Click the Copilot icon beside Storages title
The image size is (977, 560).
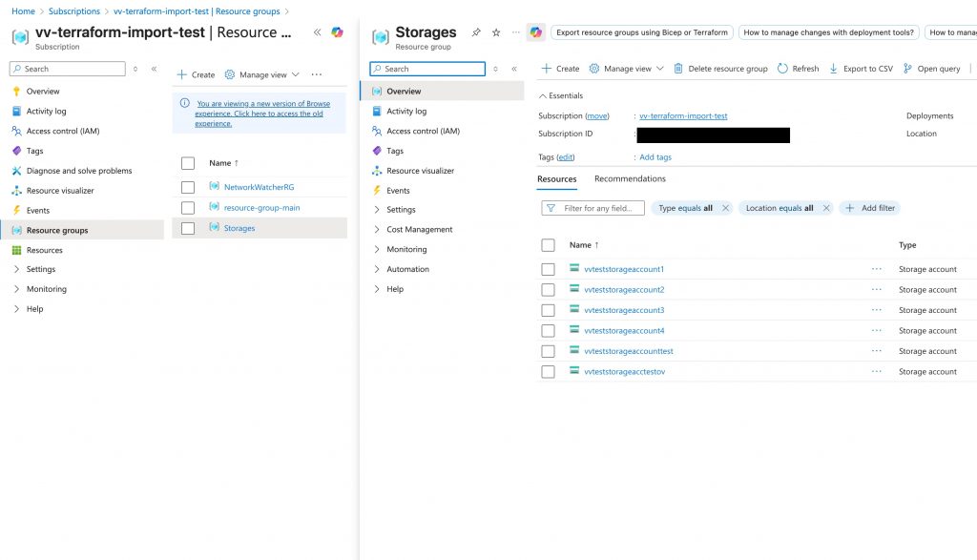point(536,32)
